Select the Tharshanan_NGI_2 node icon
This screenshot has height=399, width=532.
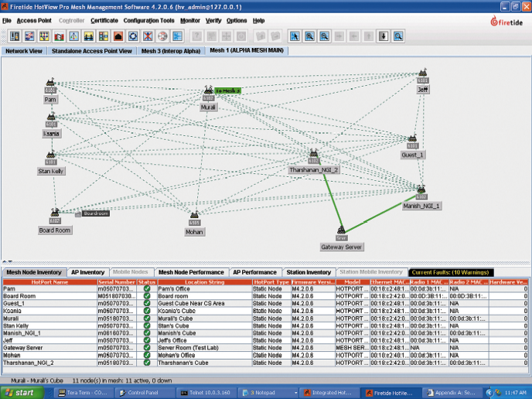click(x=314, y=153)
